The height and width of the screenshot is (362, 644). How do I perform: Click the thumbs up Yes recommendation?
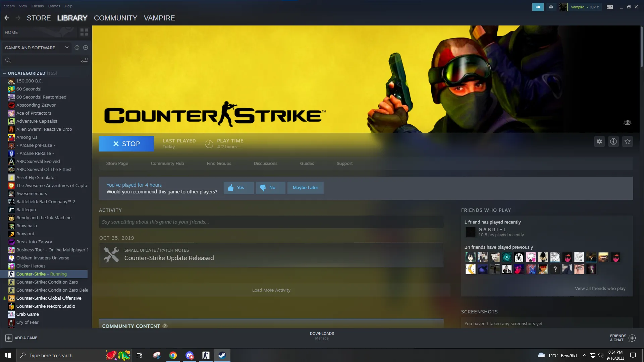coord(238,188)
